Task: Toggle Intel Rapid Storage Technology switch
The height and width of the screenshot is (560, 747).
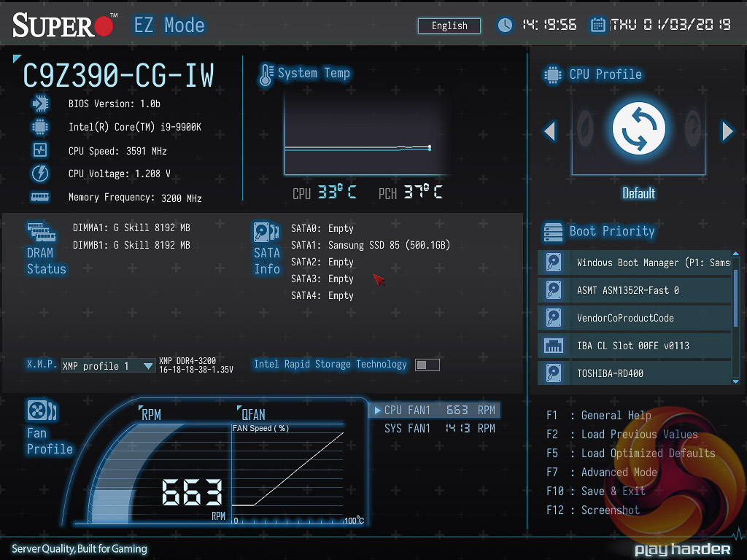Action: pyautogui.click(x=427, y=365)
